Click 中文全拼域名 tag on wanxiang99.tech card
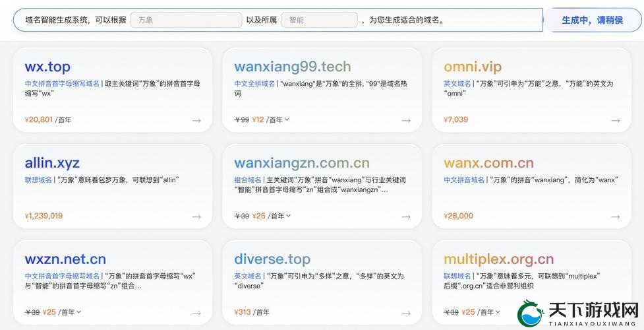The image size is (644, 330). tap(254, 84)
